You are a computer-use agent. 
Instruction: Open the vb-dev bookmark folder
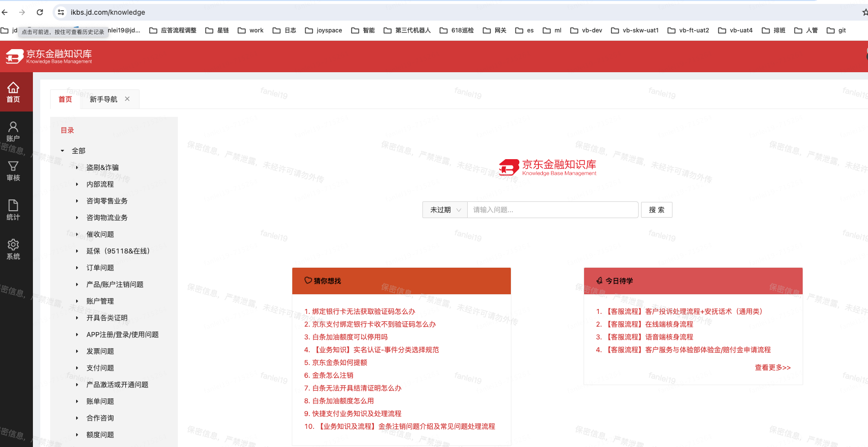point(586,30)
